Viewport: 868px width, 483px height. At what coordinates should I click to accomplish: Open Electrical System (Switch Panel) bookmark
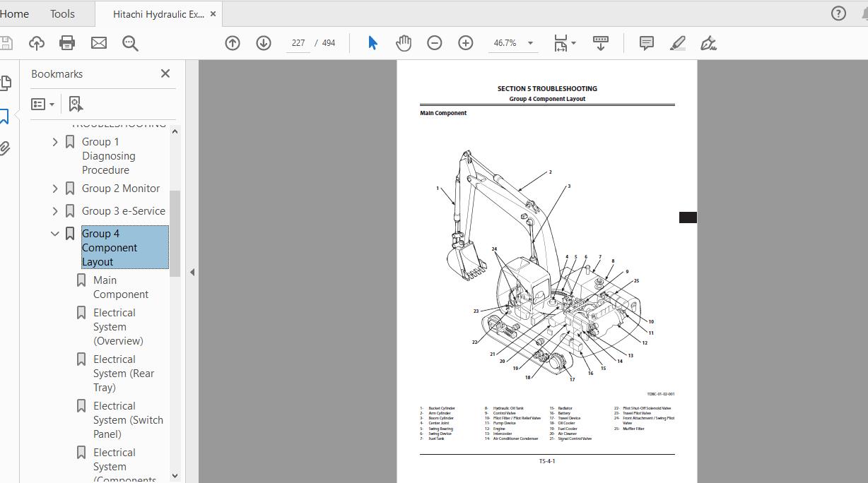coord(128,420)
